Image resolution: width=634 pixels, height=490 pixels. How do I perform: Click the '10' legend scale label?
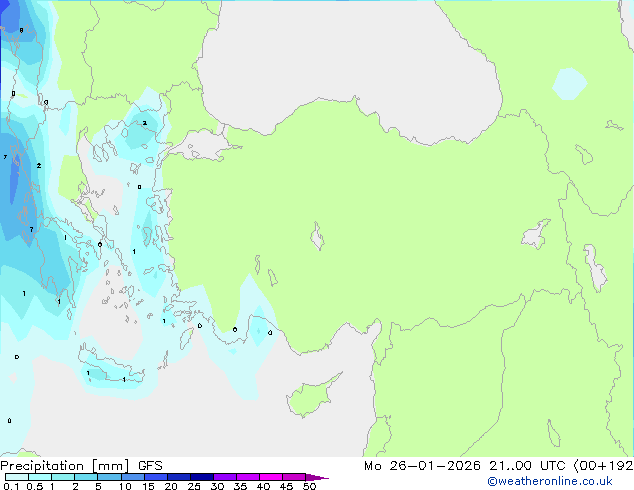[x=125, y=486]
